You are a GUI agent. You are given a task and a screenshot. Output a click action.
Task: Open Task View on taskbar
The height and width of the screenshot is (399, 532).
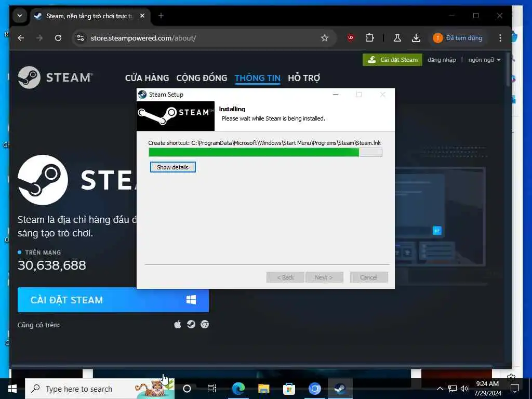212,389
